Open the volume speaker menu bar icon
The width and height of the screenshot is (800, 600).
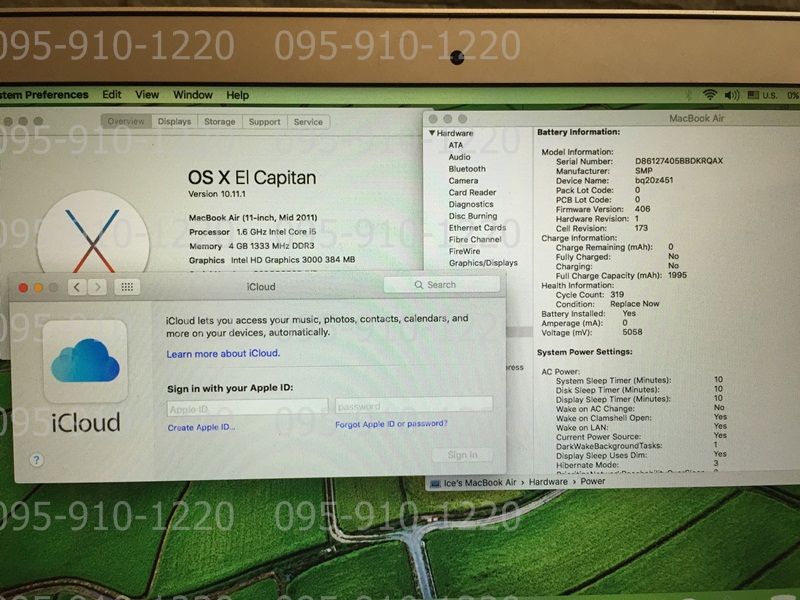click(732, 95)
